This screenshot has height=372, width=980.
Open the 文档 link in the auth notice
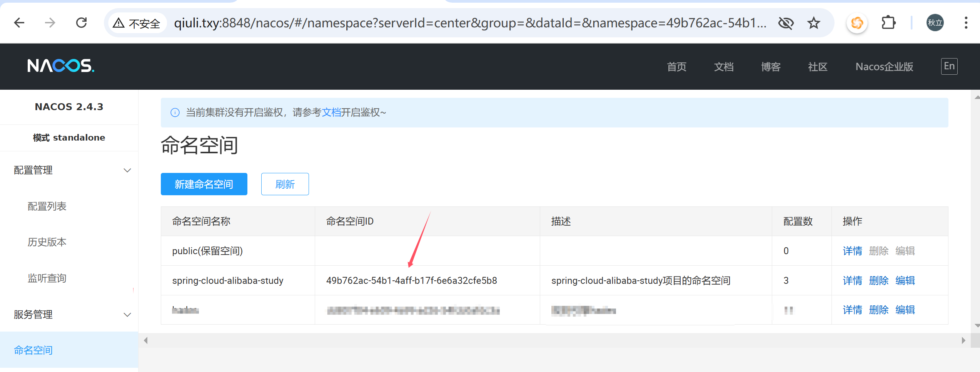[x=331, y=112]
